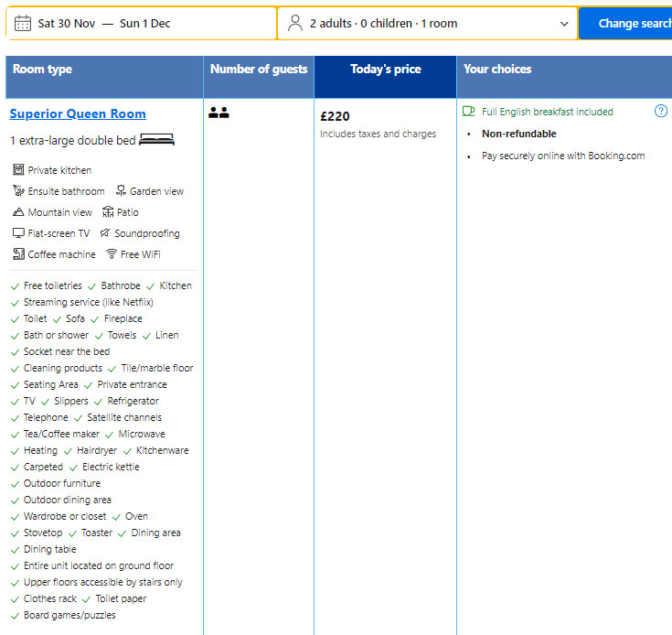Click the bed icon next to extra-large double bed
Screen dimensions: 672x635
[156, 140]
